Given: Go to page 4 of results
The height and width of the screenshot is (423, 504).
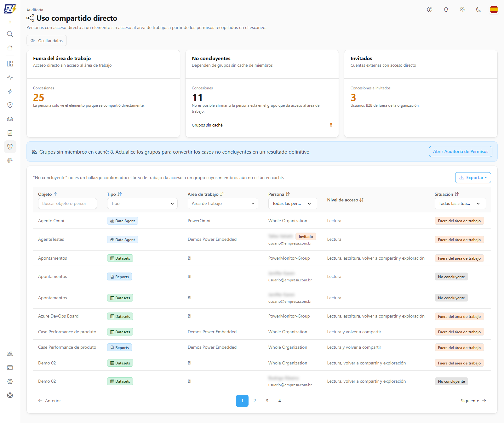Looking at the screenshot, I should coord(279,401).
